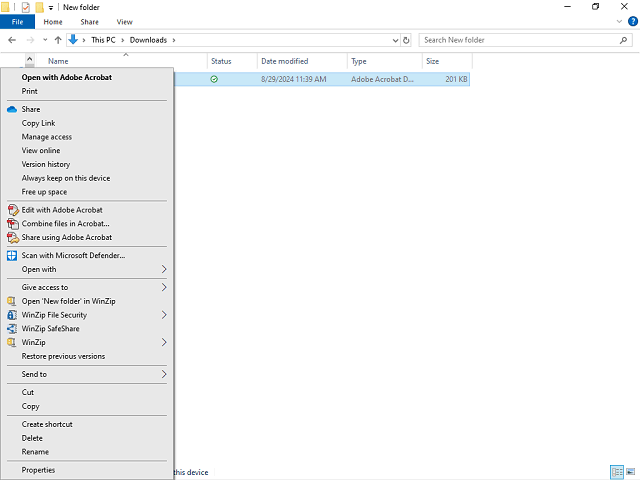The height and width of the screenshot is (480, 640).
Task: Refresh the folder view
Action: (x=406, y=40)
